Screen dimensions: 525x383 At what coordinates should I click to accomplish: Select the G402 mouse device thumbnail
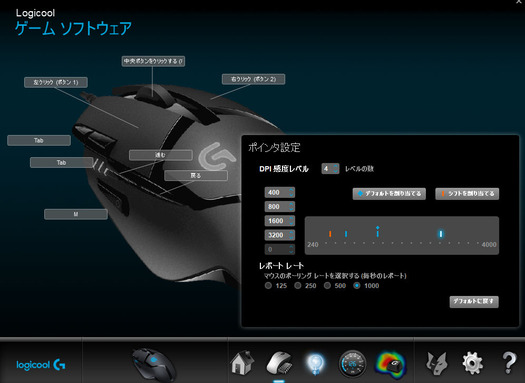tap(154, 364)
